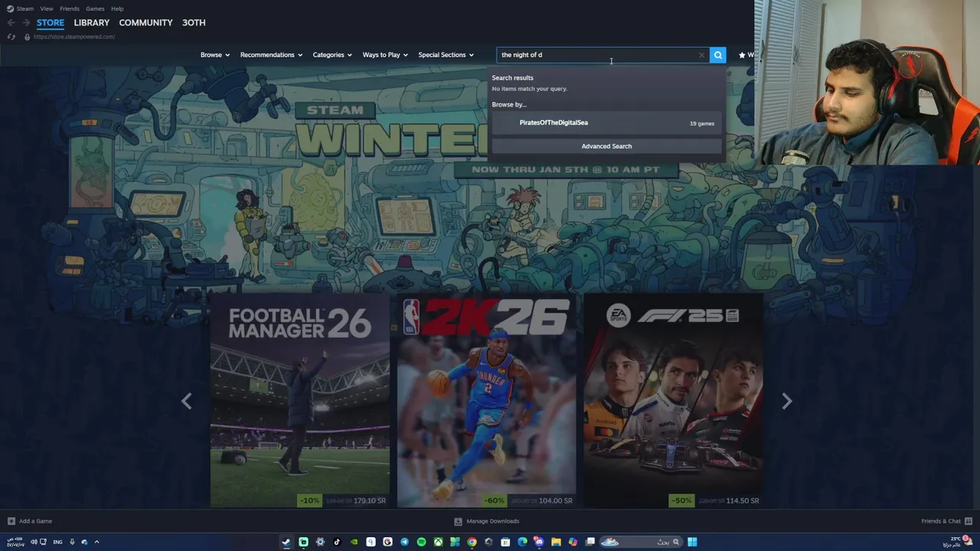Open the PiratesOfTheDigitalSea browse result
Viewport: 980px width, 551px height.
tap(606, 122)
